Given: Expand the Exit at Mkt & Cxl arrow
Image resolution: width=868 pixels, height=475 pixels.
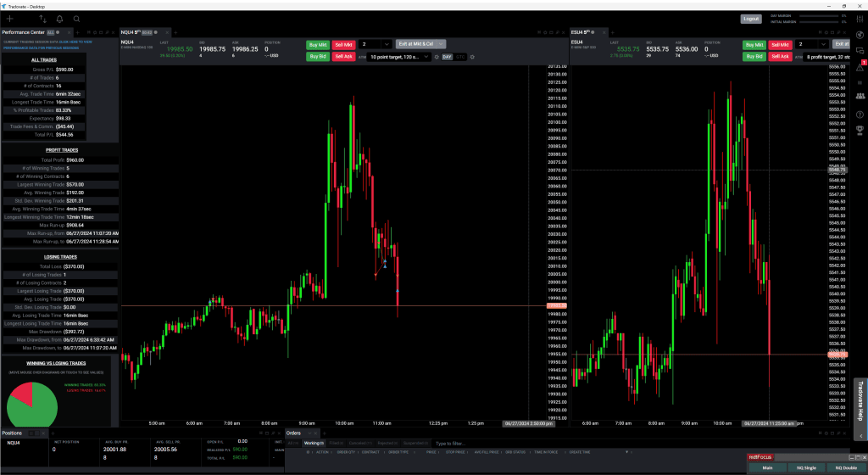Looking at the screenshot, I should pos(441,44).
